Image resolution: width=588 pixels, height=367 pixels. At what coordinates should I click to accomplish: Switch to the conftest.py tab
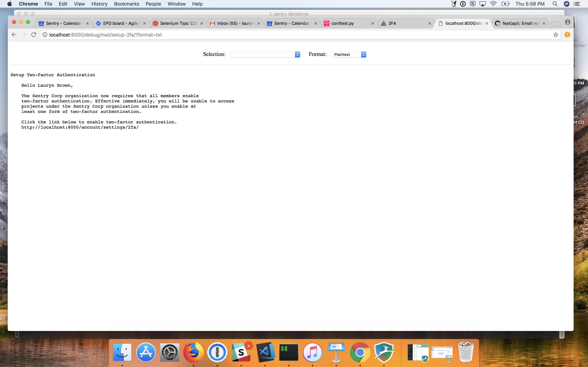(343, 23)
